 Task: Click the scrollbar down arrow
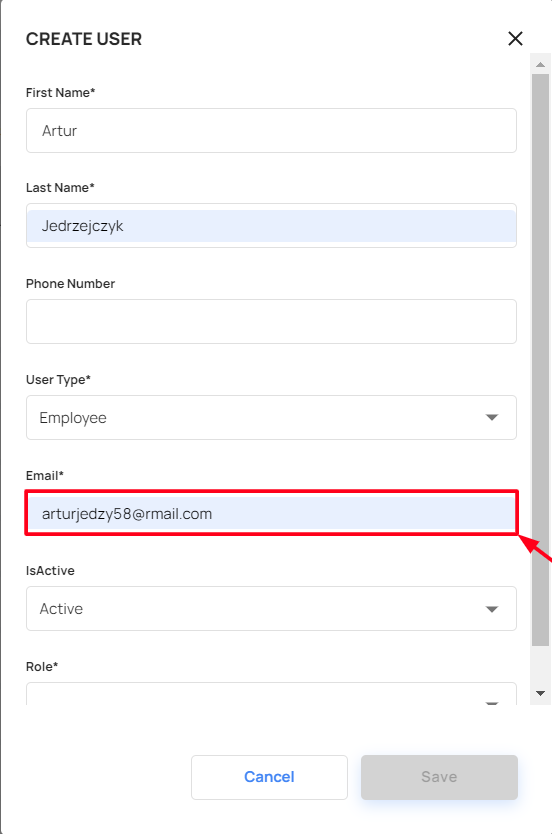(540, 693)
